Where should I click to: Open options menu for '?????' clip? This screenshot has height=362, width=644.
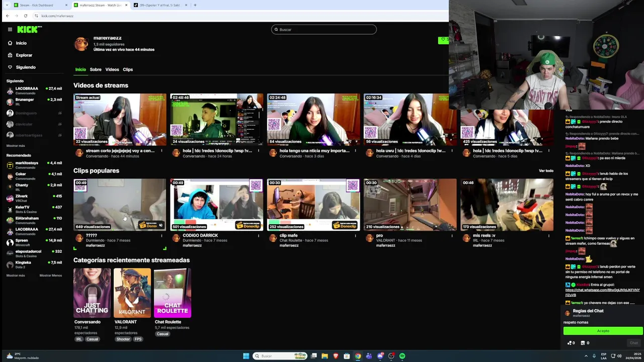click(162, 235)
